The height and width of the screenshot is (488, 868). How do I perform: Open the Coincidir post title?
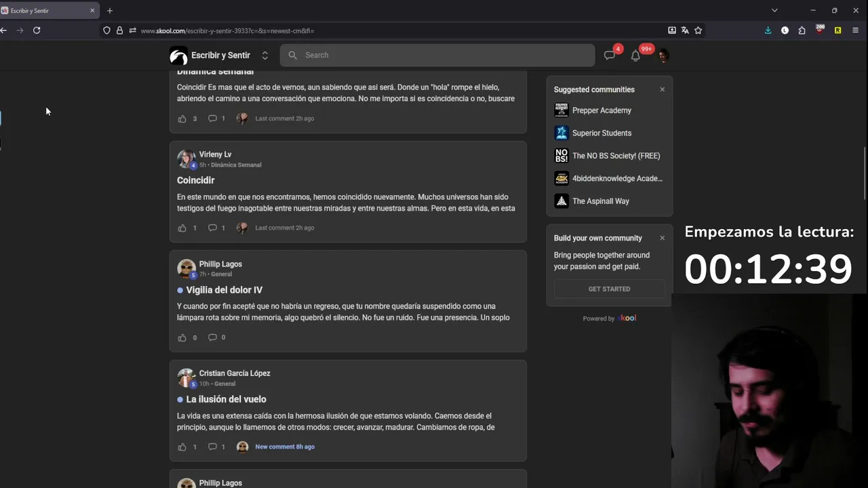click(x=195, y=180)
